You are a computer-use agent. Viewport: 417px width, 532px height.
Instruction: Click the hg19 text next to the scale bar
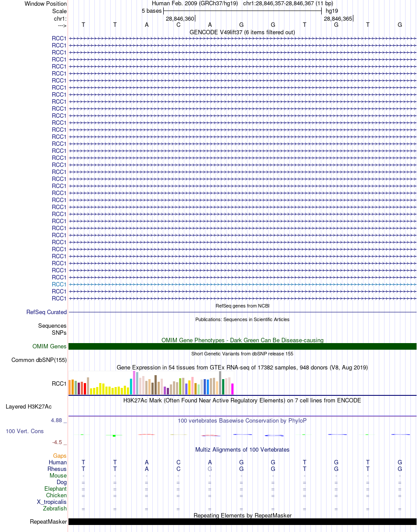[x=332, y=11]
